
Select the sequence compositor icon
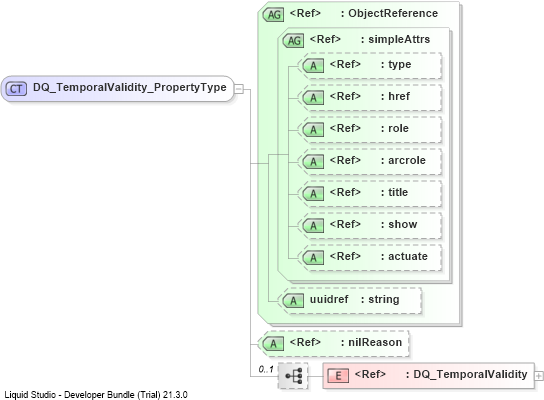pos(294,376)
